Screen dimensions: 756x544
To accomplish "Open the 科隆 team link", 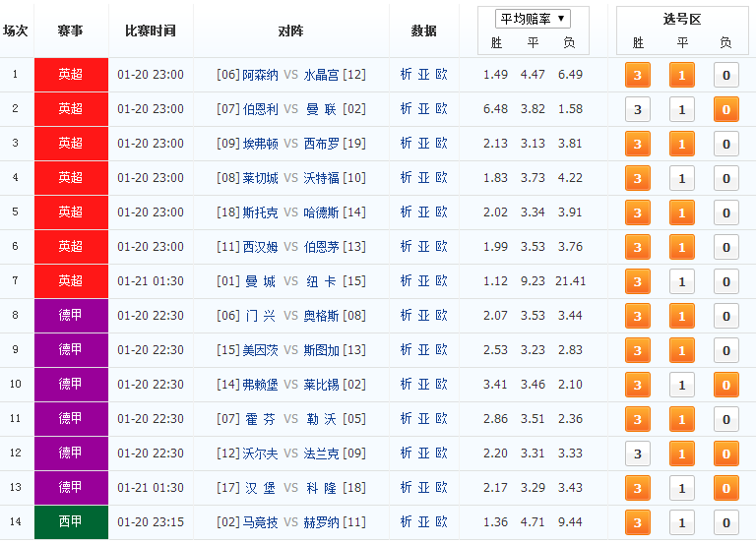I will point(322,488).
